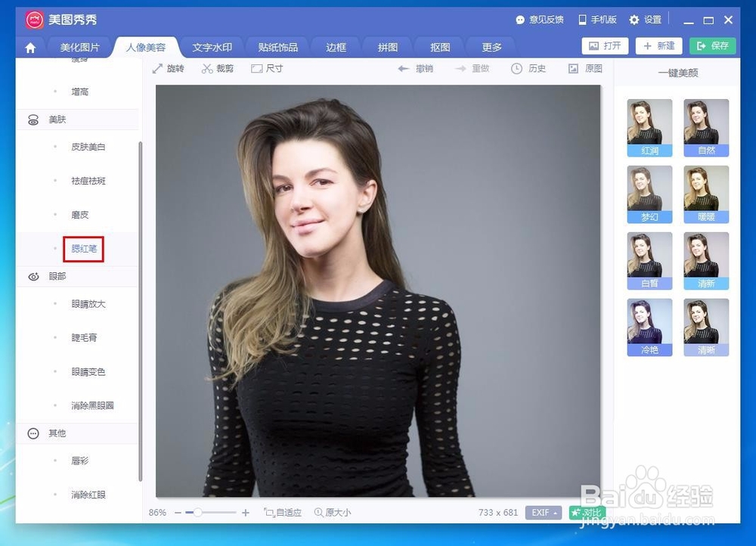
Task: Open 历史 history
Action: [528, 69]
